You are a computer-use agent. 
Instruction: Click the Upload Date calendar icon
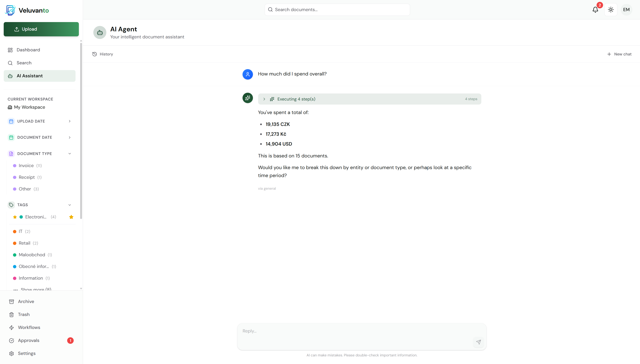11,121
